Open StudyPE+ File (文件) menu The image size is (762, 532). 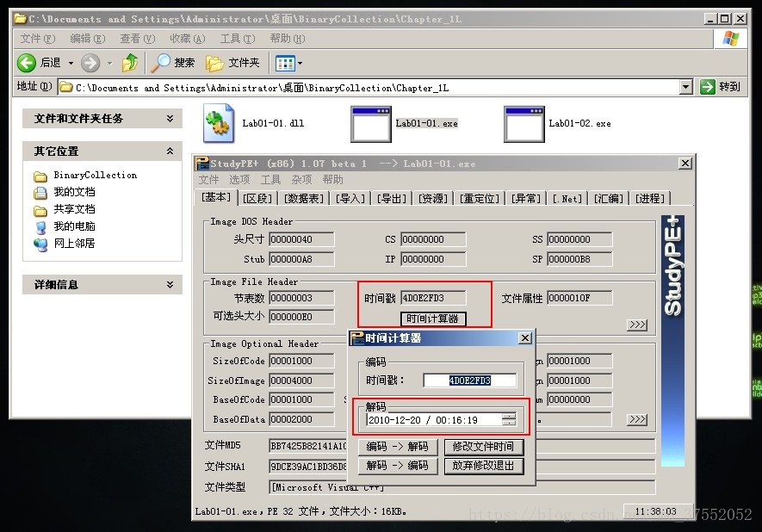208,180
